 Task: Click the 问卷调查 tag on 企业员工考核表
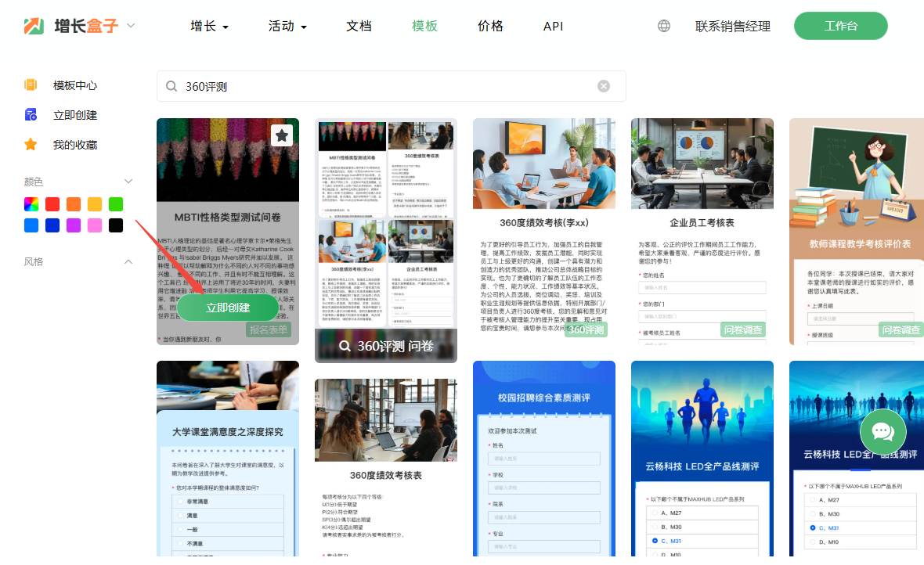click(743, 330)
